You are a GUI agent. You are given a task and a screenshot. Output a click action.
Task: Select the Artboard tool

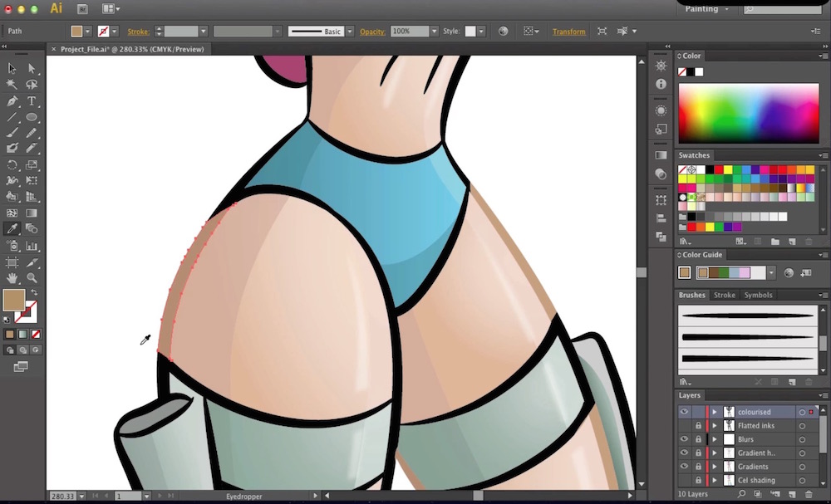pyautogui.click(x=12, y=262)
